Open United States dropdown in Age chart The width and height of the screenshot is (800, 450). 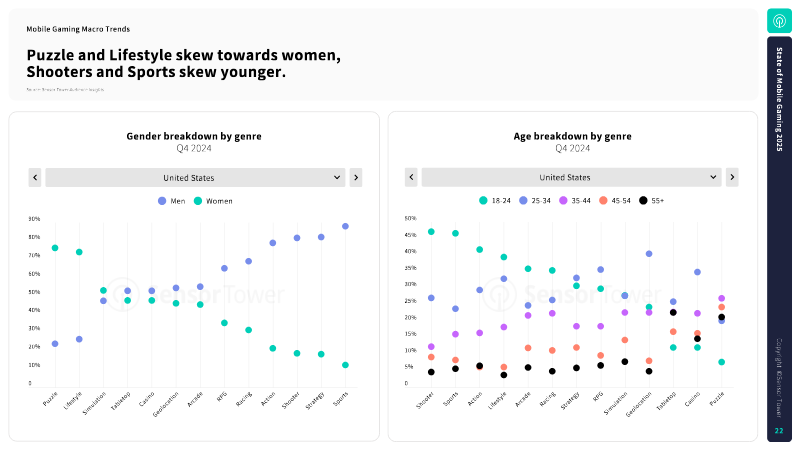(571, 177)
